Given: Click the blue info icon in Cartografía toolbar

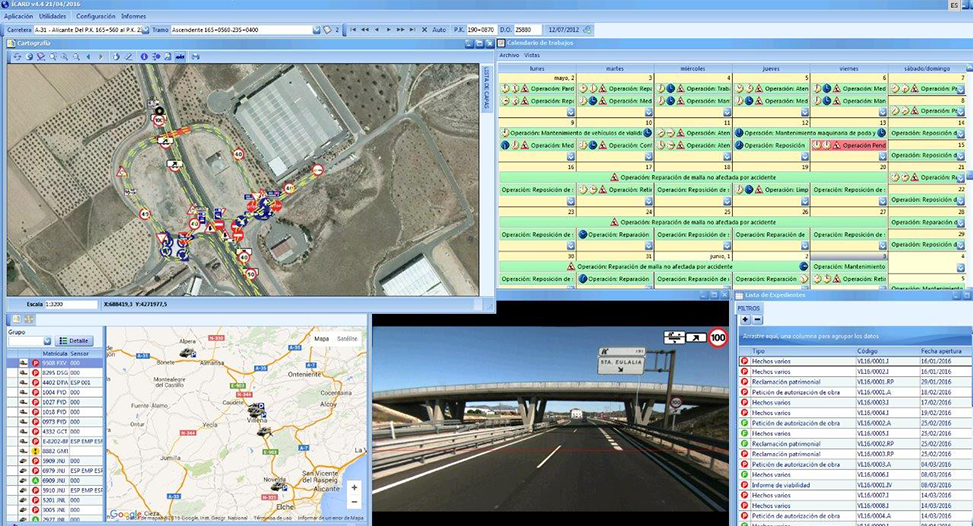Looking at the screenshot, I should [144, 57].
